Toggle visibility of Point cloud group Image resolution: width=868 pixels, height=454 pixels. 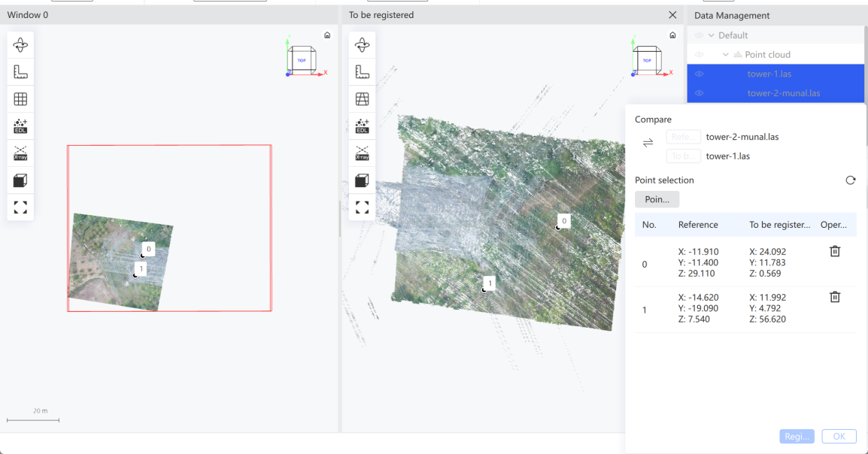[700, 55]
